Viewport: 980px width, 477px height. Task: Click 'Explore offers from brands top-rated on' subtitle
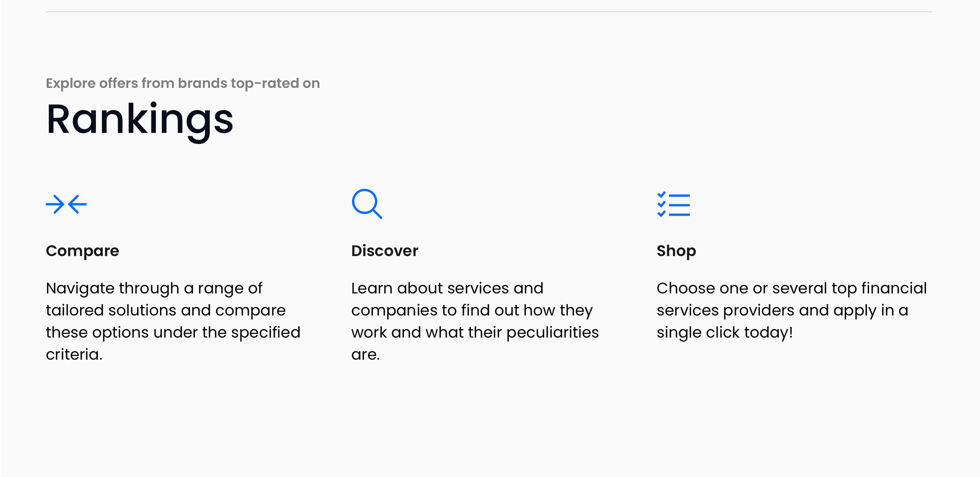pos(183,83)
